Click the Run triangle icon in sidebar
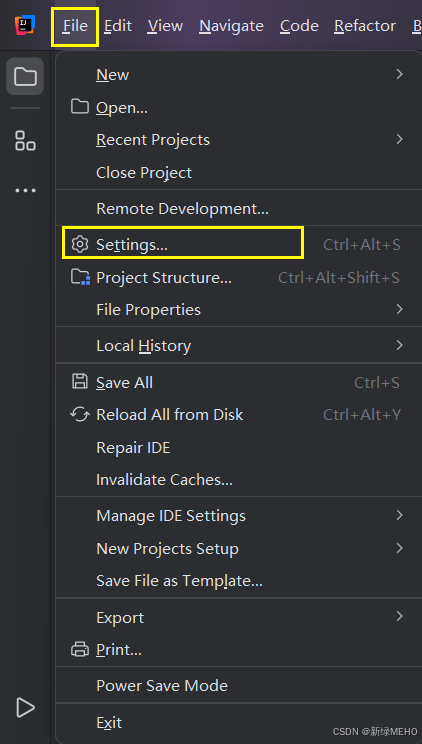 25,707
